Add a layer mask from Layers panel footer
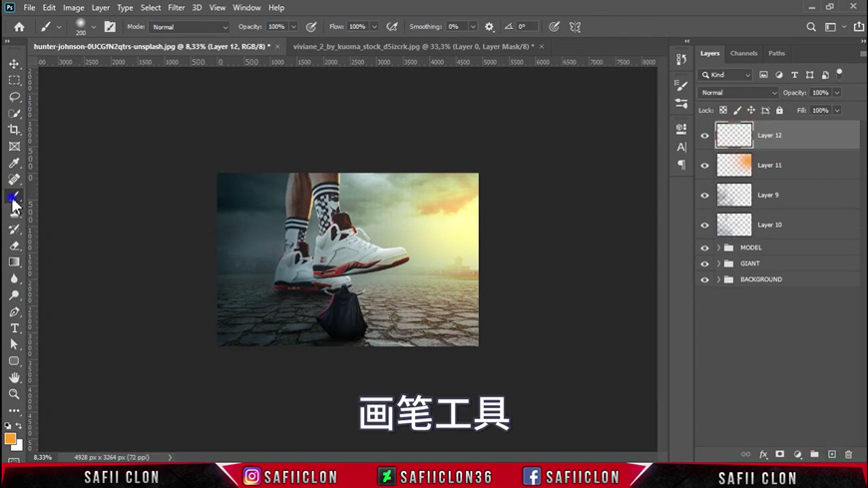This screenshot has height=488, width=868. pyautogui.click(x=780, y=454)
